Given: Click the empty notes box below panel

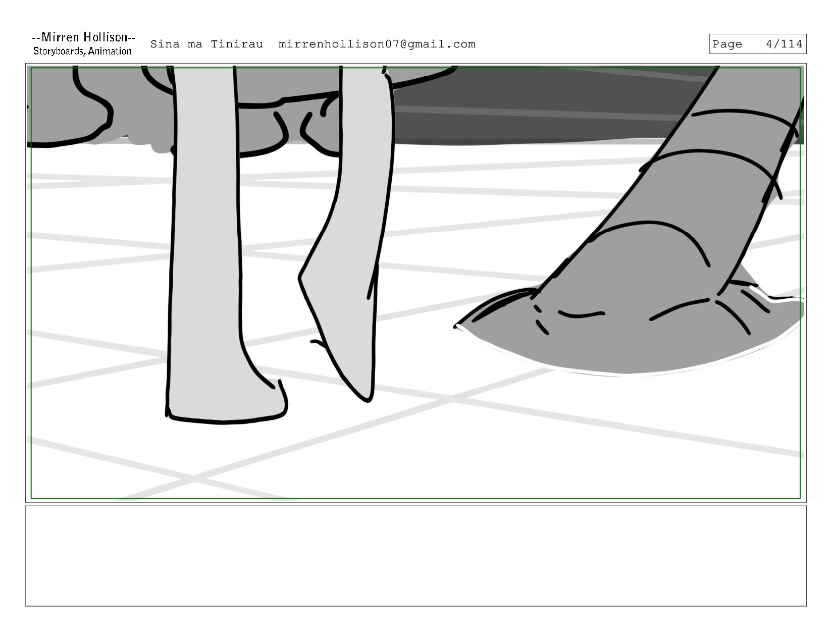Looking at the screenshot, I should 415,556.
